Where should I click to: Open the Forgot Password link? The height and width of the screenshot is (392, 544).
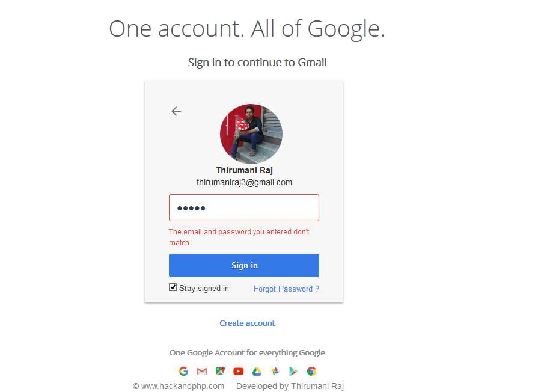(286, 289)
